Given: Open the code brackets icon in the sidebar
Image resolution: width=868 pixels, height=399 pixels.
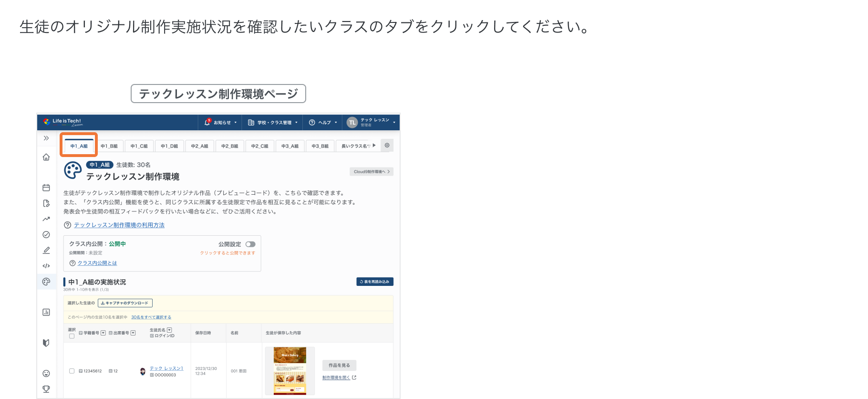Looking at the screenshot, I should click(46, 266).
